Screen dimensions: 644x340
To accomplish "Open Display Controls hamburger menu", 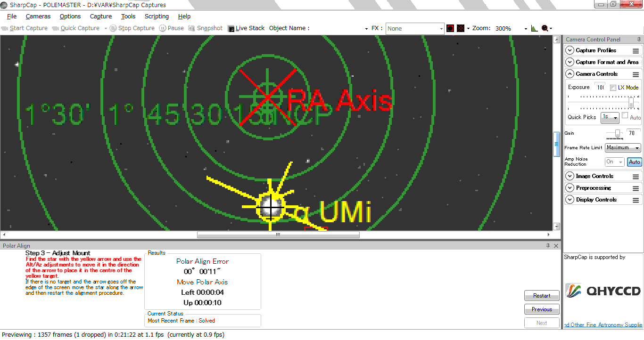I will coord(636,200).
